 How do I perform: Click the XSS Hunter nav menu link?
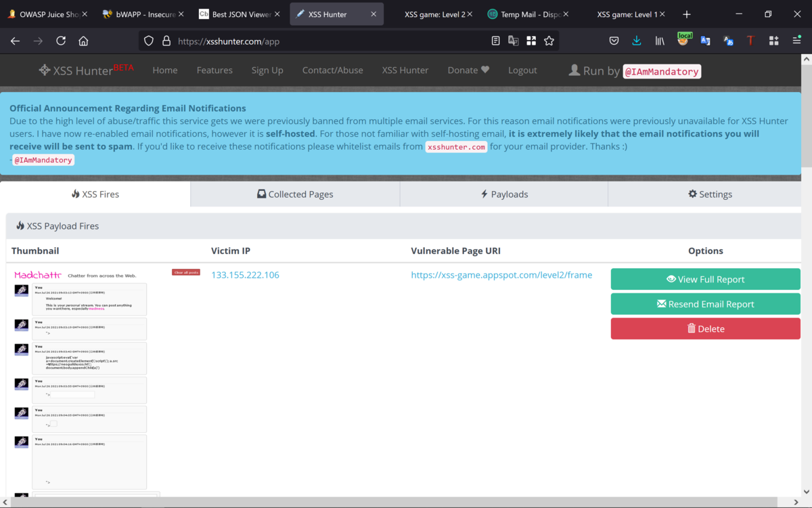405,70
